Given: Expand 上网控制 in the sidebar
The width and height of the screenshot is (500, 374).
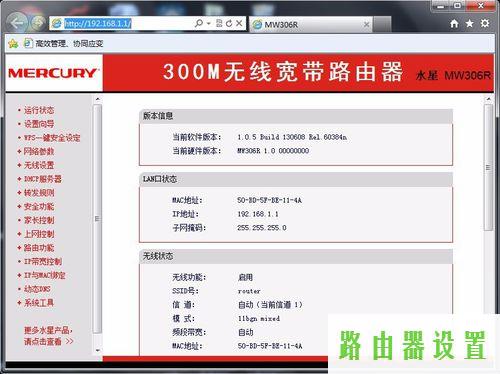Looking at the screenshot, I should coord(39,234).
